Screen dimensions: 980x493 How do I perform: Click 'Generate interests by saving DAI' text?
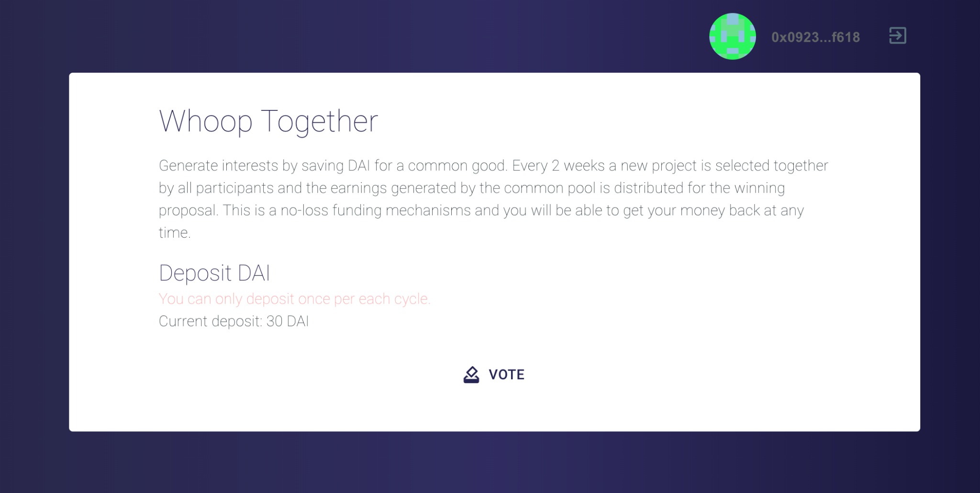tap(265, 165)
